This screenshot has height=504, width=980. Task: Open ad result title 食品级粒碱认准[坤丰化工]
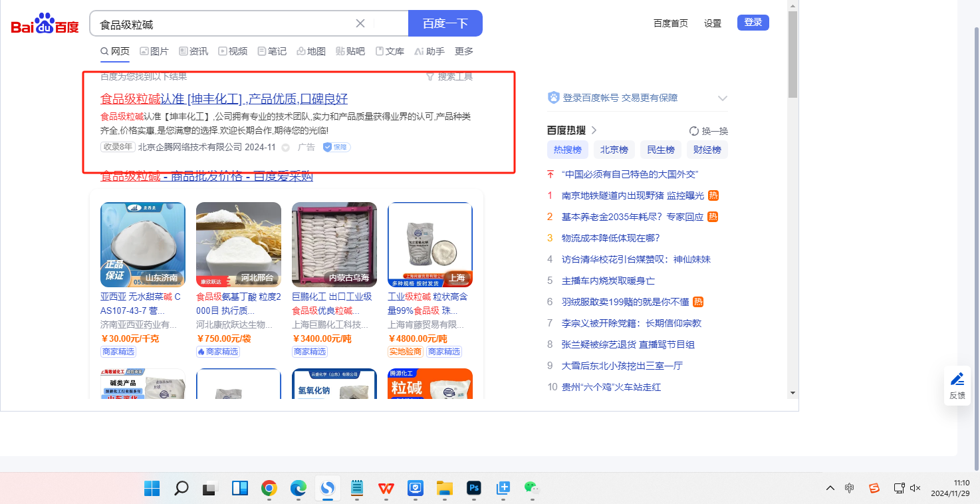coord(224,99)
